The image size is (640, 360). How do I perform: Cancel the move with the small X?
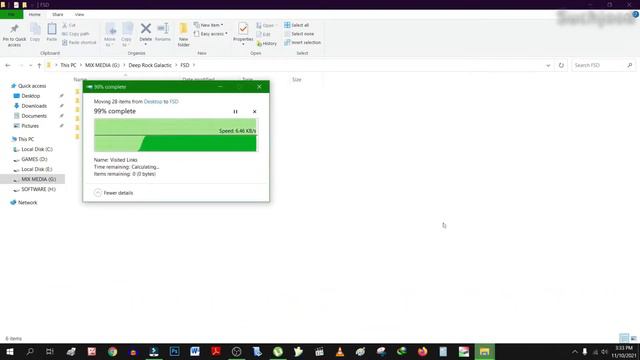point(254,111)
